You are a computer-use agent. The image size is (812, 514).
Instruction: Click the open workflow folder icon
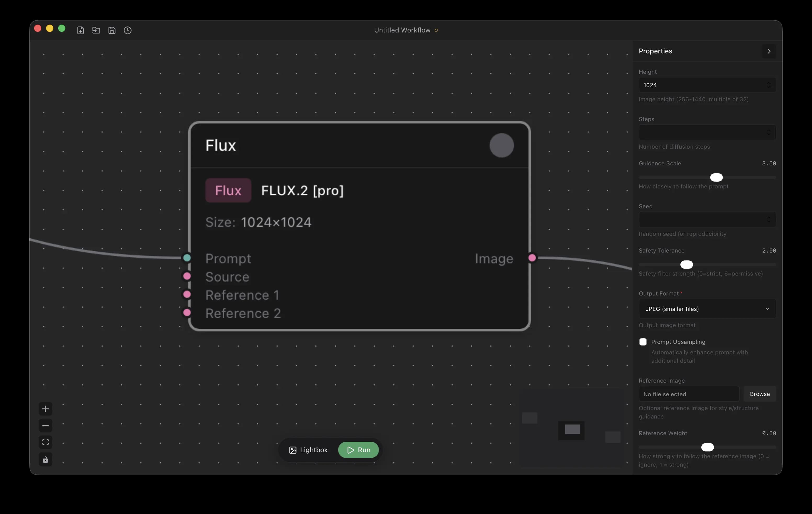[96, 30]
